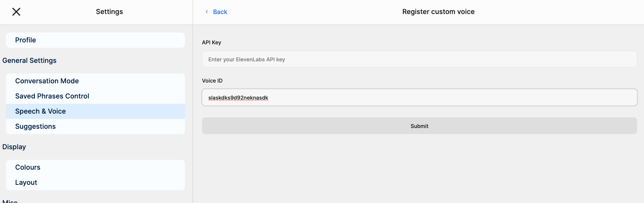The width and height of the screenshot is (644, 203).
Task: Click the Register custom voice heading
Action: pos(438,12)
